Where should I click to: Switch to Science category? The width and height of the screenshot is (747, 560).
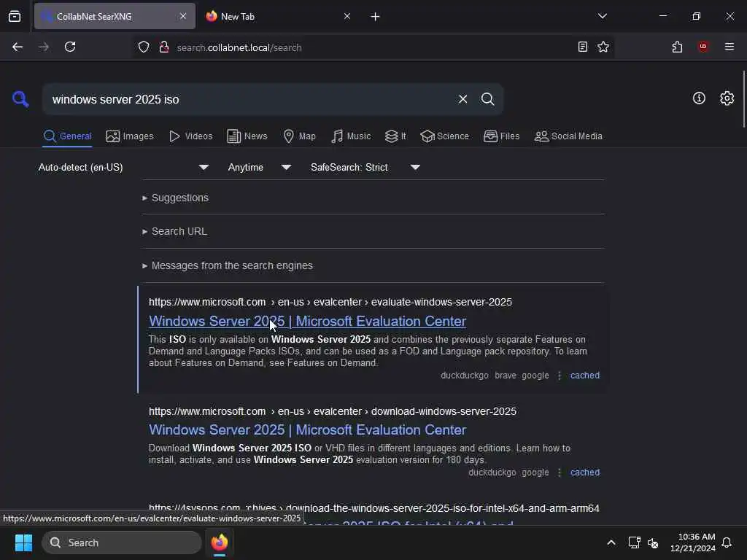click(x=444, y=136)
